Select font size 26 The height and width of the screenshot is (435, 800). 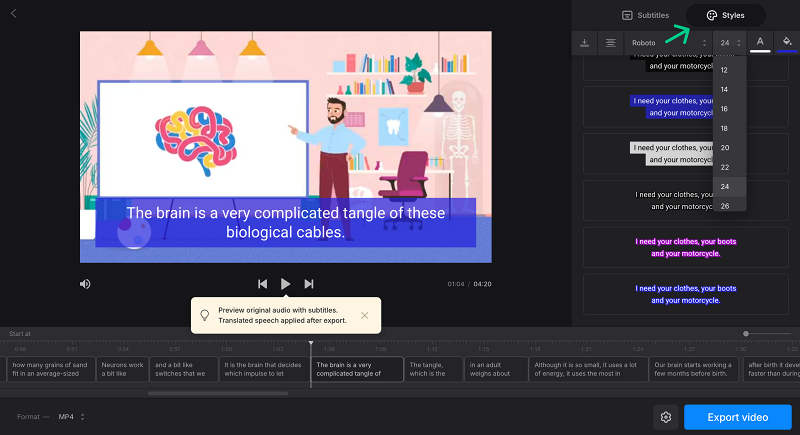coord(730,205)
